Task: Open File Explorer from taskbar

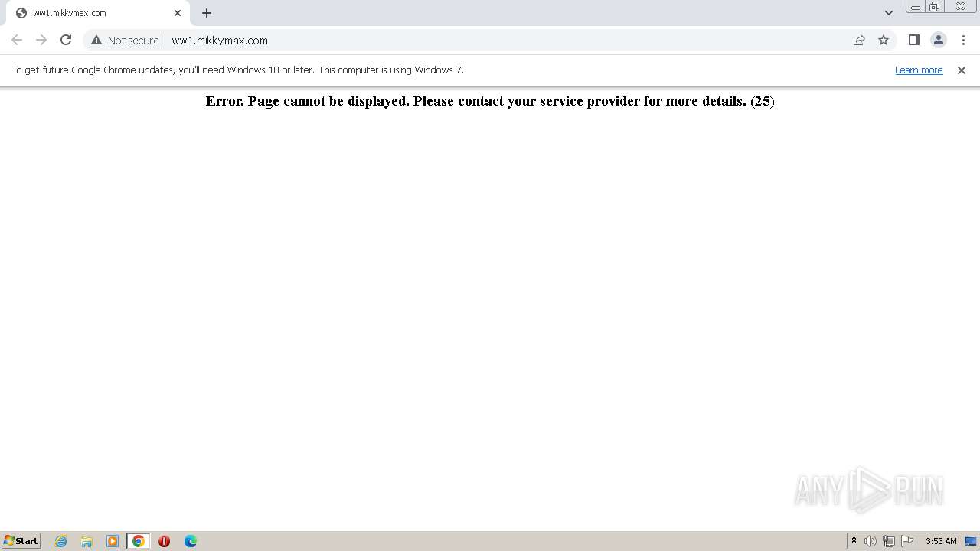Action: [87, 541]
